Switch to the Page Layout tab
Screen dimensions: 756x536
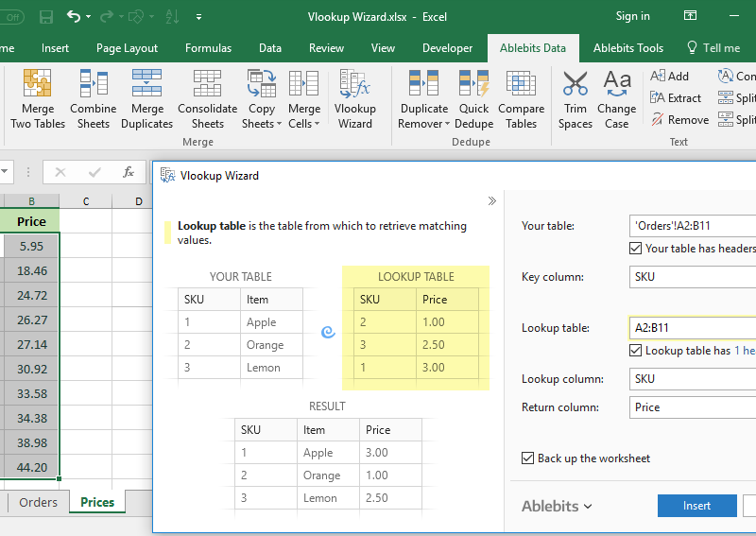[127, 48]
